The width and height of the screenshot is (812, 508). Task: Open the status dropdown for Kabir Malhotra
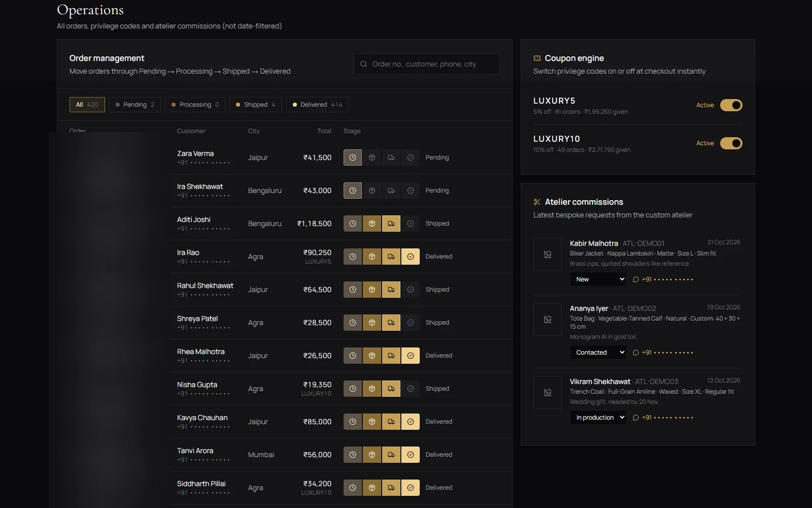coord(598,279)
